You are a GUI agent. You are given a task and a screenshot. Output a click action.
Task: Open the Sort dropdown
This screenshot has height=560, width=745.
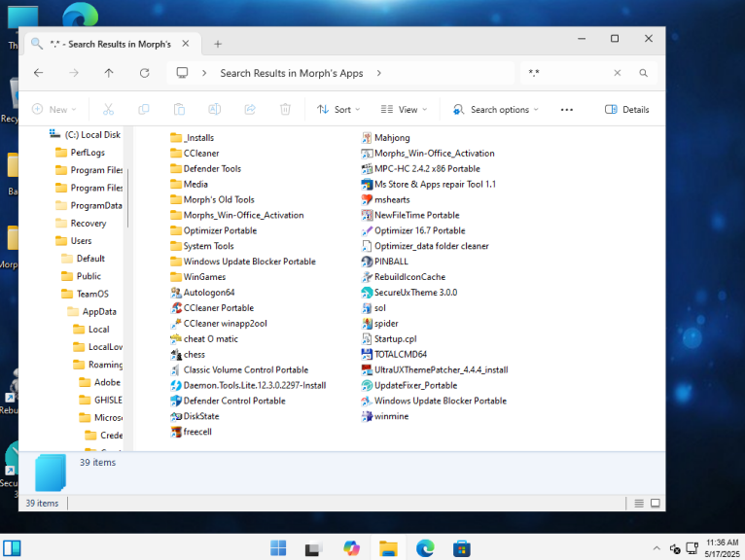click(x=338, y=110)
